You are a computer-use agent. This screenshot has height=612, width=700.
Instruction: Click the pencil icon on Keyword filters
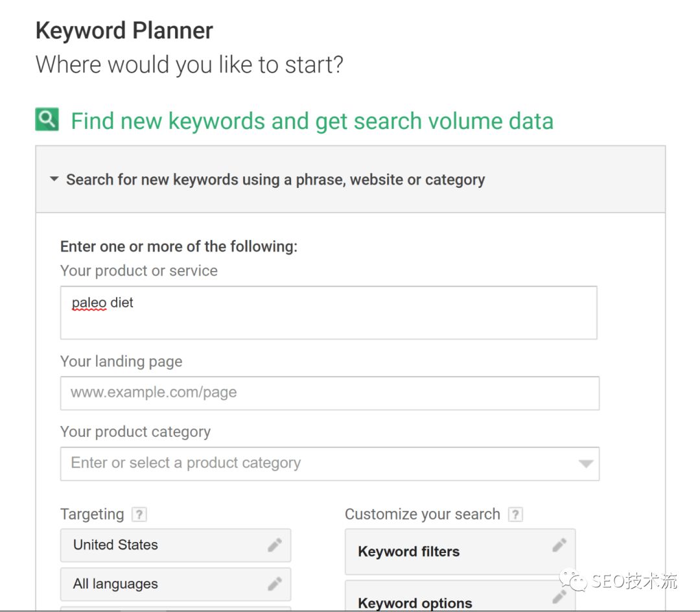[559, 545]
